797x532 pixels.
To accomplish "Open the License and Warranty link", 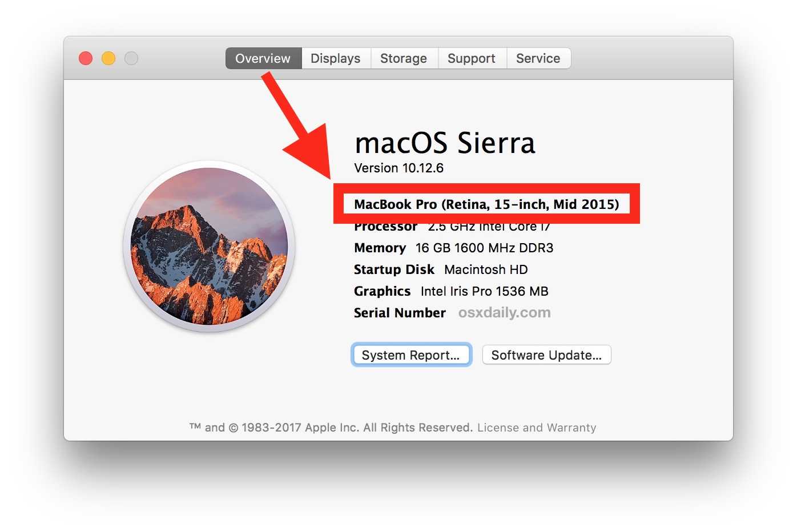I will point(537,428).
